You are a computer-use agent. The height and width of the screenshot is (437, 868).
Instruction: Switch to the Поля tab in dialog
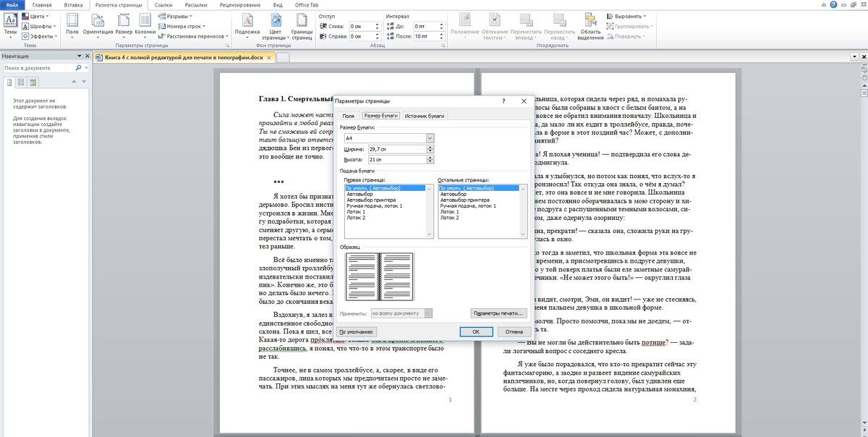click(x=349, y=116)
